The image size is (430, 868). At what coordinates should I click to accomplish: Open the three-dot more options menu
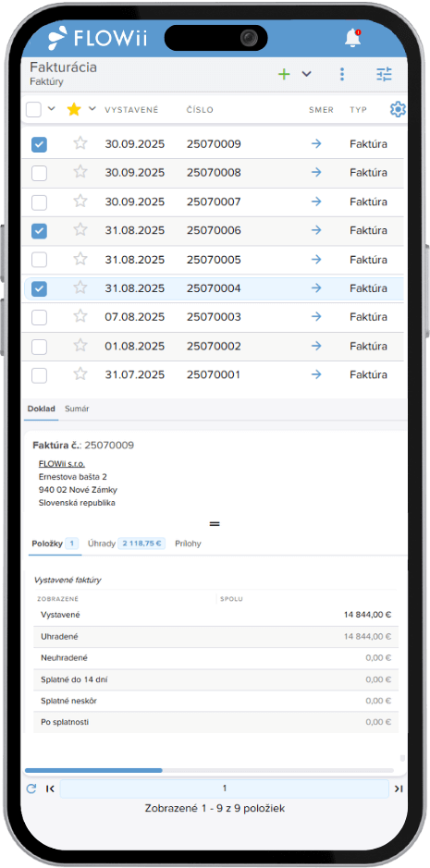tap(342, 74)
